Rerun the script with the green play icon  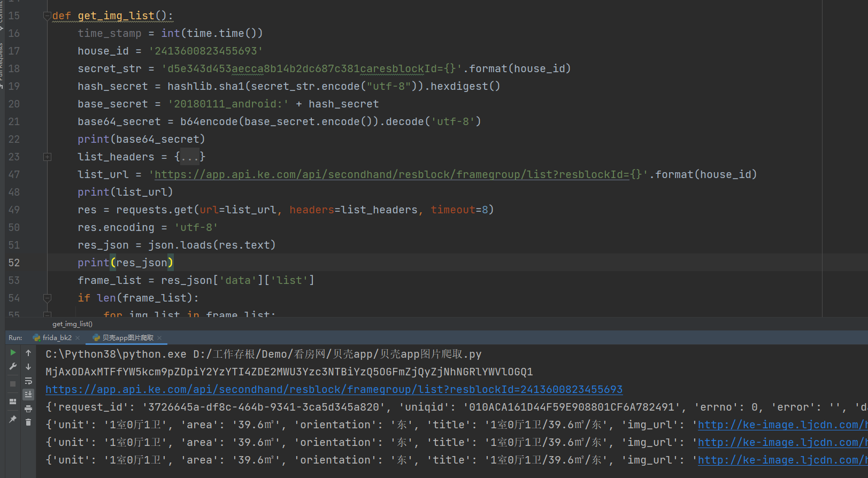point(13,353)
